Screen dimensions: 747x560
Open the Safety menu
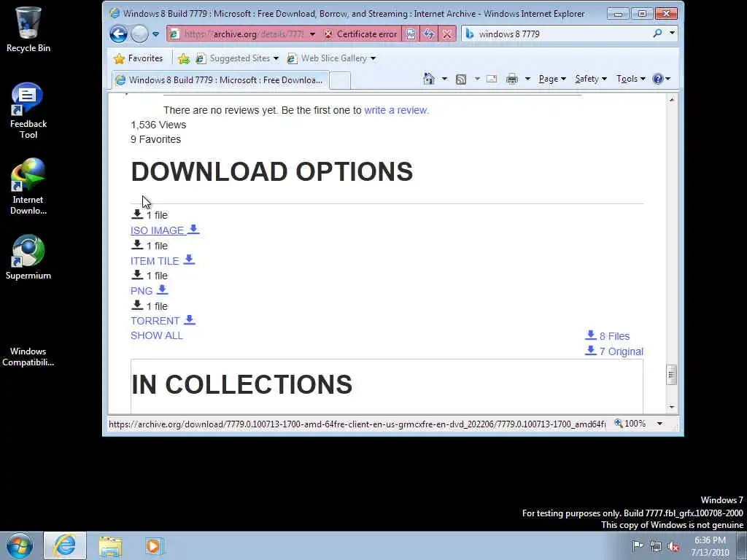pos(591,79)
